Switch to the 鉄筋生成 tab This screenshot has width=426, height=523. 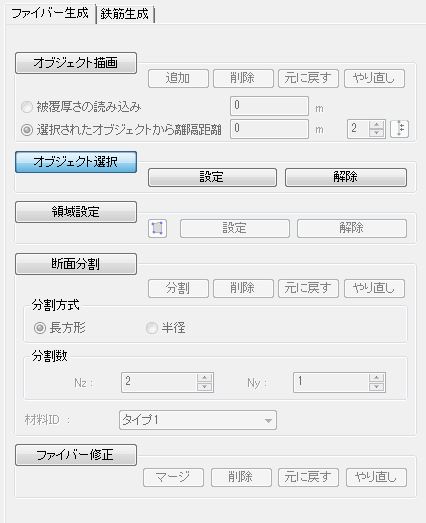pos(125,14)
